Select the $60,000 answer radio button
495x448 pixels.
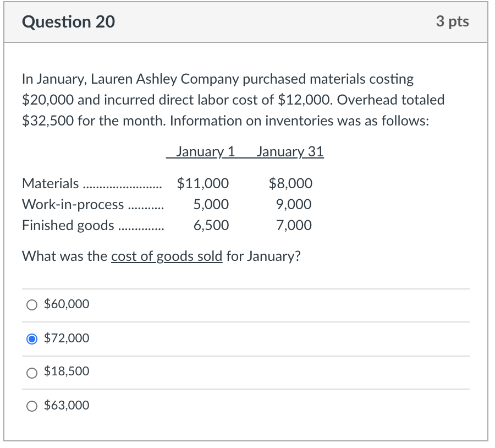tap(32, 304)
